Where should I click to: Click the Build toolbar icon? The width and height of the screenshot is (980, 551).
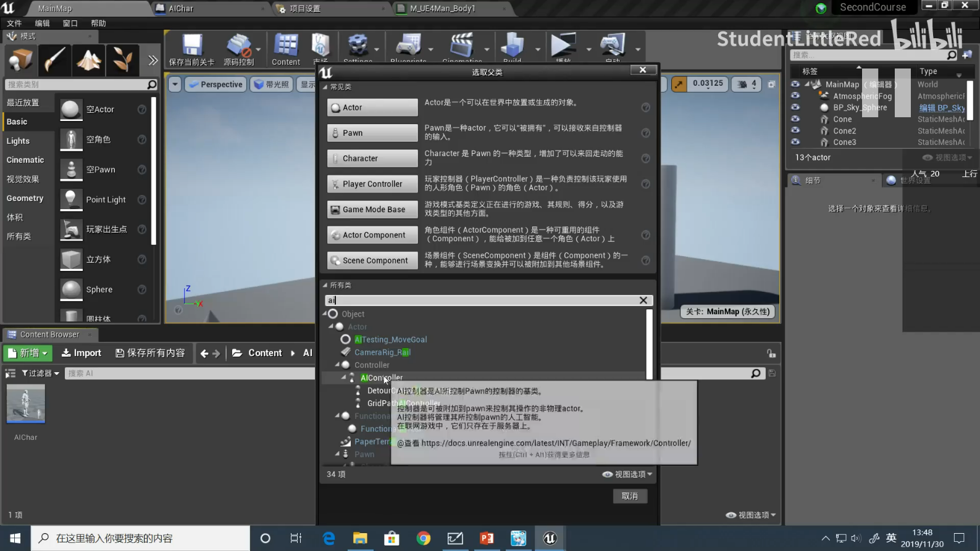click(x=512, y=45)
